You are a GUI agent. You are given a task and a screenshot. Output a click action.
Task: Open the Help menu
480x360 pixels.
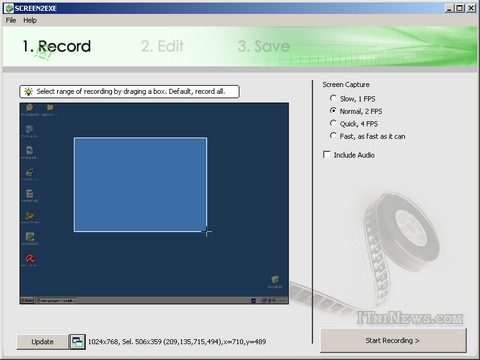(30, 20)
